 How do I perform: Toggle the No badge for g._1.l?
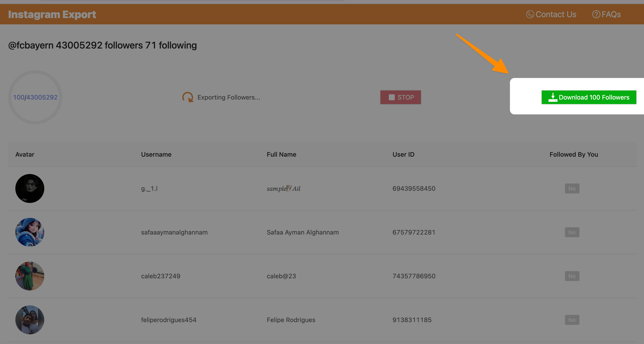pyautogui.click(x=572, y=188)
